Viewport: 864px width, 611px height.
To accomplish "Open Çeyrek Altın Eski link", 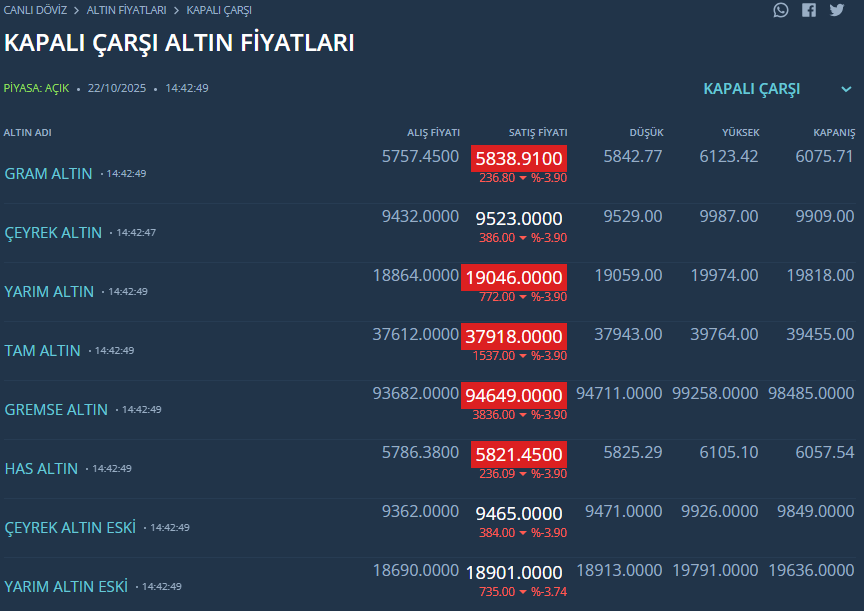I will pos(70,528).
